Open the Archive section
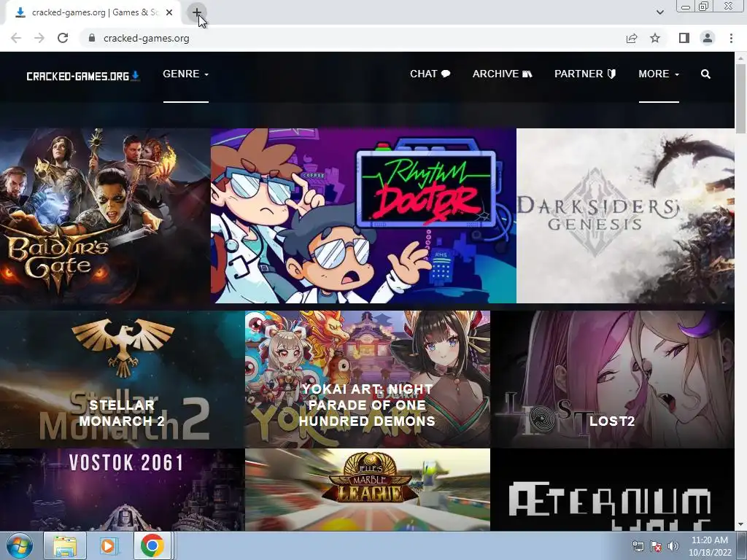 tap(502, 74)
